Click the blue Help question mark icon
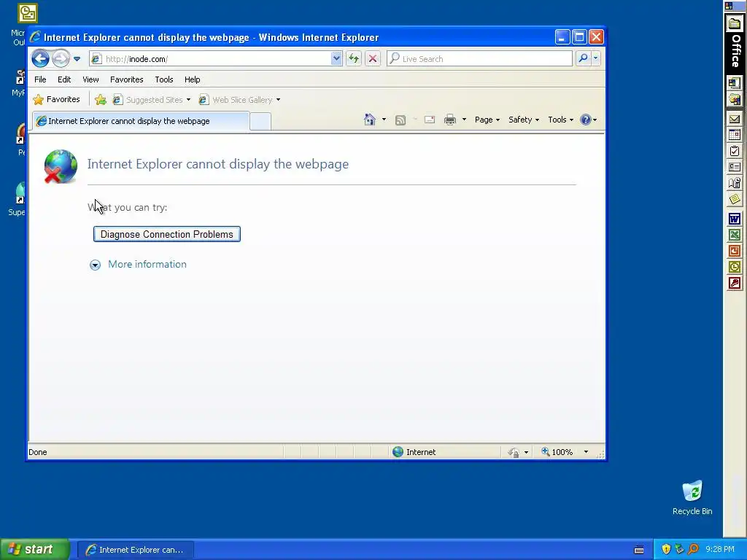This screenshot has height=560, width=747. pyautogui.click(x=586, y=120)
